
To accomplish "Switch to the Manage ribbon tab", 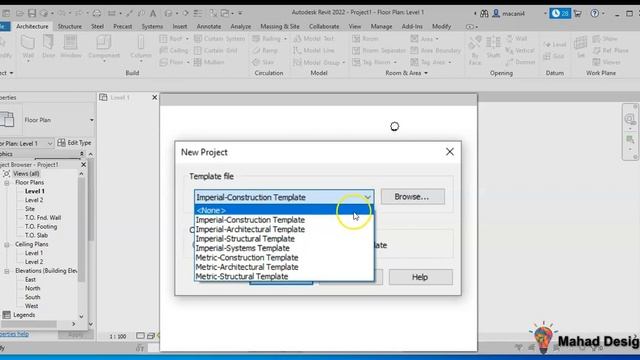I will 381,27.
